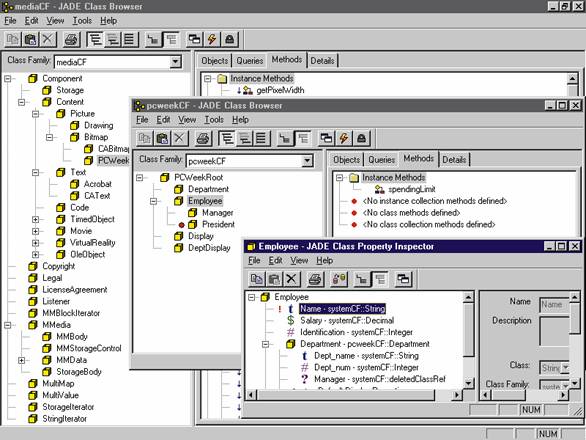The width and height of the screenshot is (586, 440).
Task: Click the hash icon beside Identification
Action: tap(291, 332)
